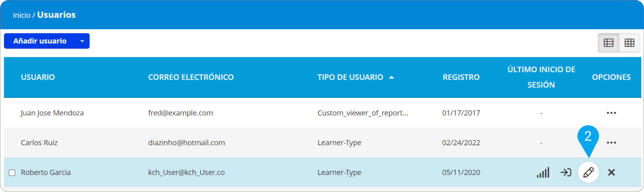Open options ellipsis for Juan Jose Mendoza

(611, 113)
